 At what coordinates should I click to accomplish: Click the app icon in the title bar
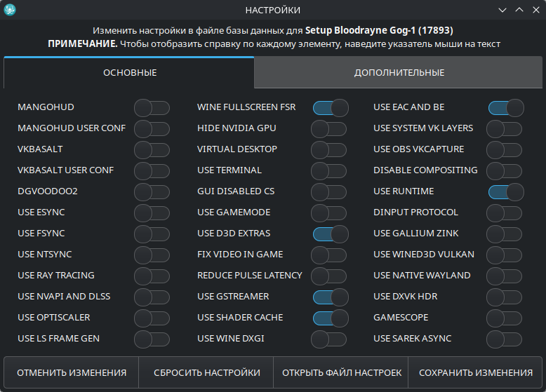tap(11, 10)
